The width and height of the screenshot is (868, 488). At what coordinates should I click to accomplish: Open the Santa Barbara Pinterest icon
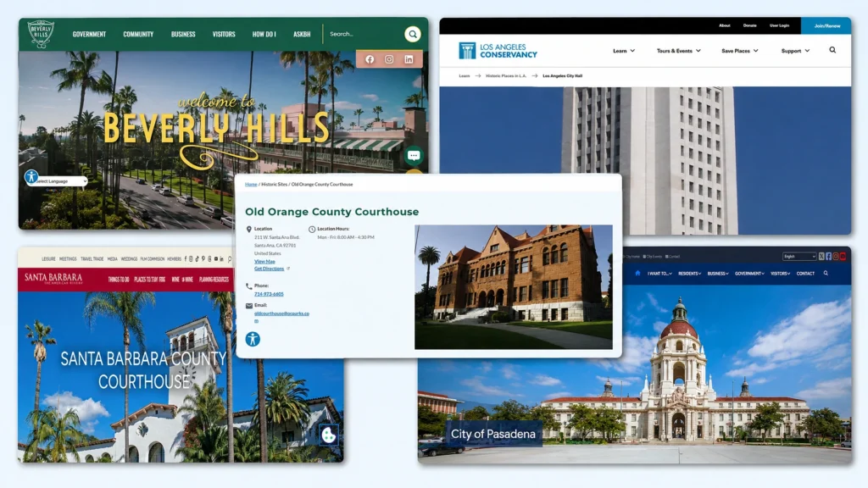pyautogui.click(x=203, y=259)
